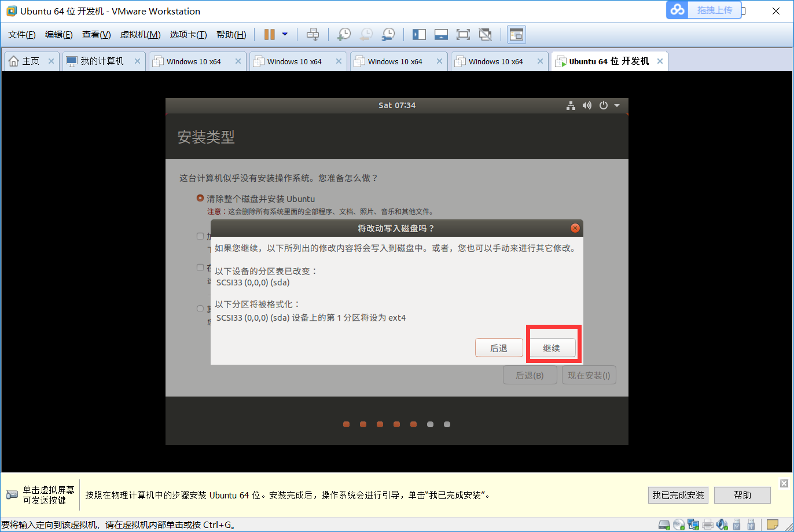Click the Ubuntu network status icon

(571, 105)
